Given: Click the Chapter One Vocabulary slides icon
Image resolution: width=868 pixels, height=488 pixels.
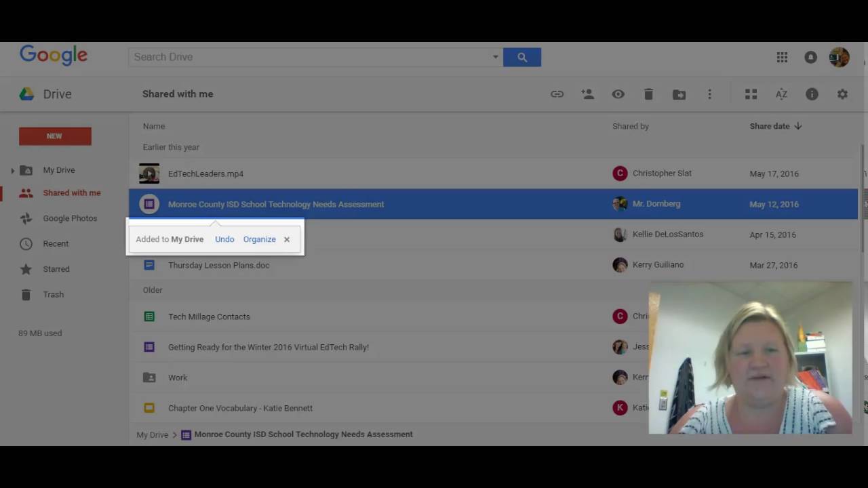Looking at the screenshot, I should (x=149, y=408).
